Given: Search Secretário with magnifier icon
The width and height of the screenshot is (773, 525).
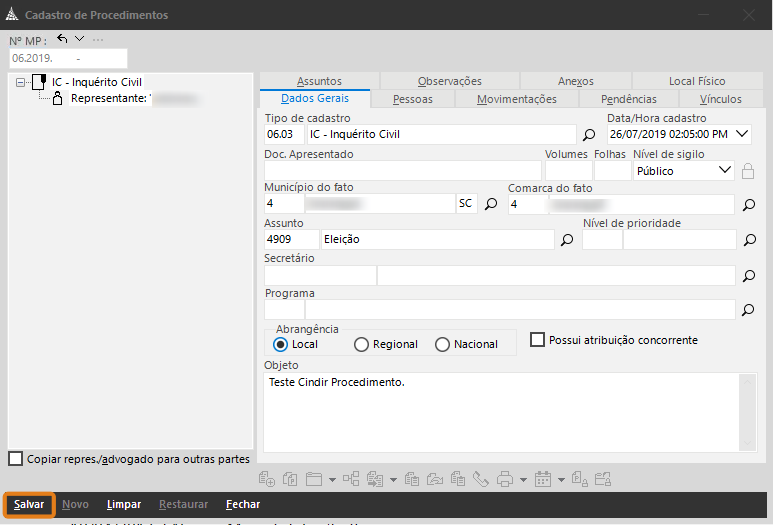Looking at the screenshot, I should coord(749,276).
